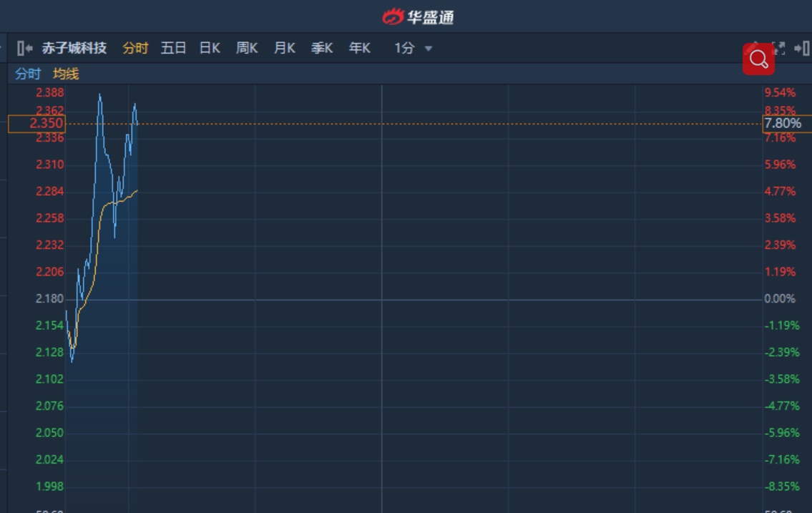Click the red magnifier search icon
The width and height of the screenshot is (812, 513).
[x=758, y=59]
